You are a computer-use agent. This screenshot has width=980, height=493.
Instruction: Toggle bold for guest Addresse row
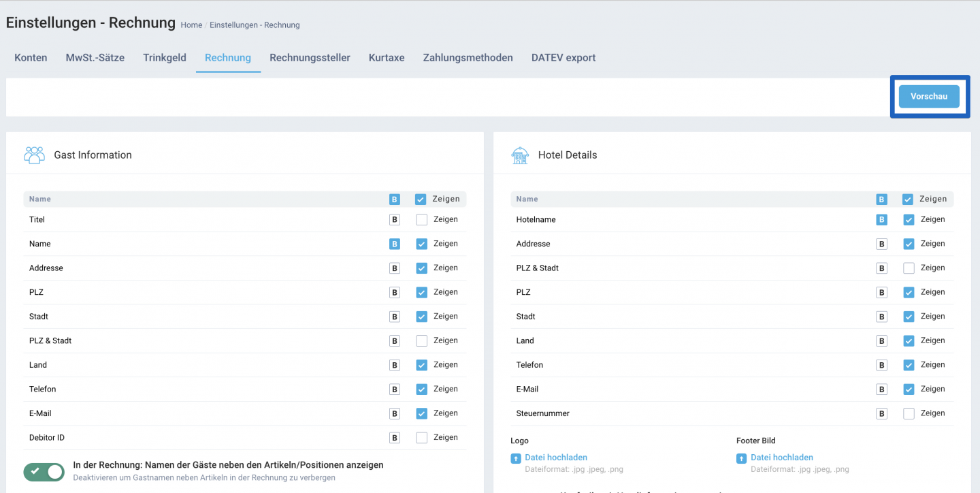click(395, 268)
